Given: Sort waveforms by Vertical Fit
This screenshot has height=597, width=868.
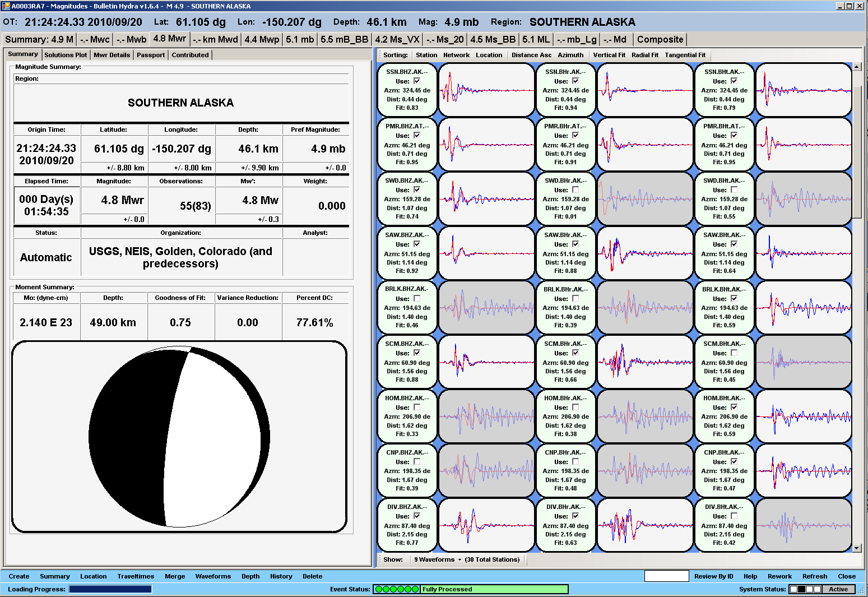Looking at the screenshot, I should 609,55.
